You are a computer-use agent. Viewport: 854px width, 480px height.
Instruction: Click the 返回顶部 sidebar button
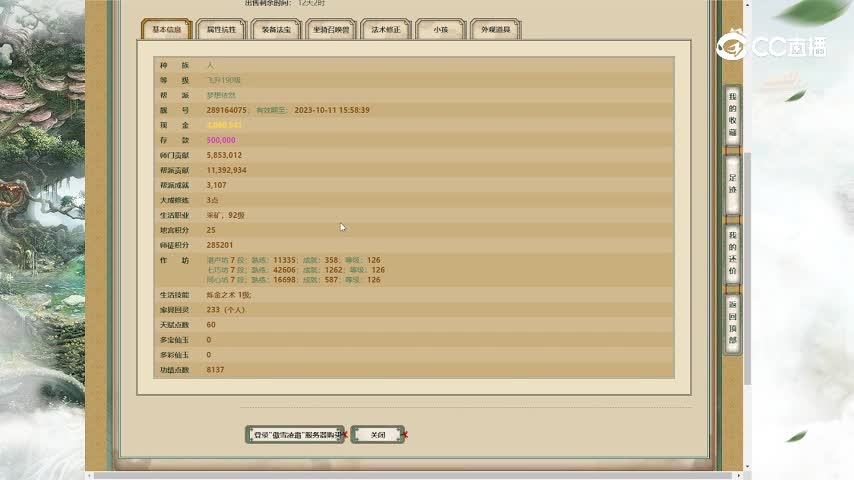pos(732,323)
